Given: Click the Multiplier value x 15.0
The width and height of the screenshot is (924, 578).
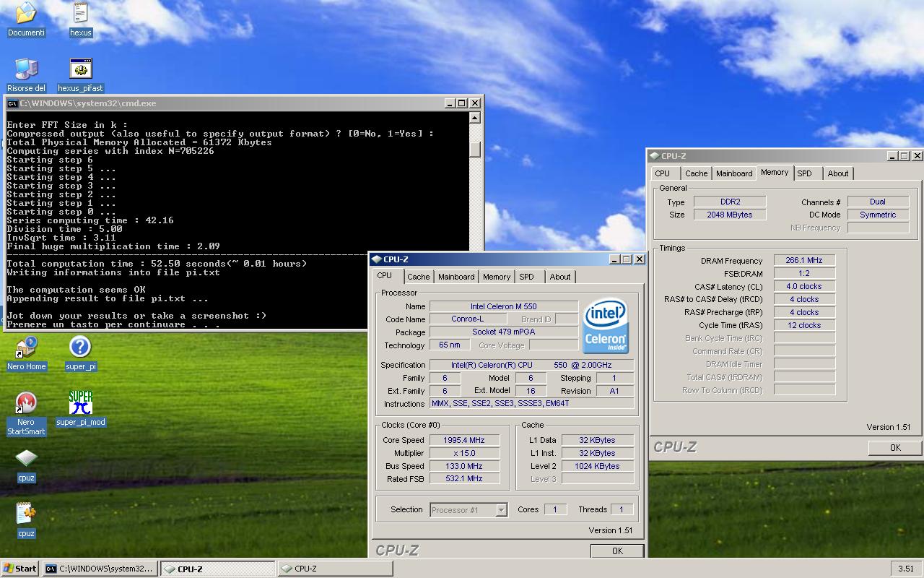Looking at the screenshot, I should [x=464, y=453].
